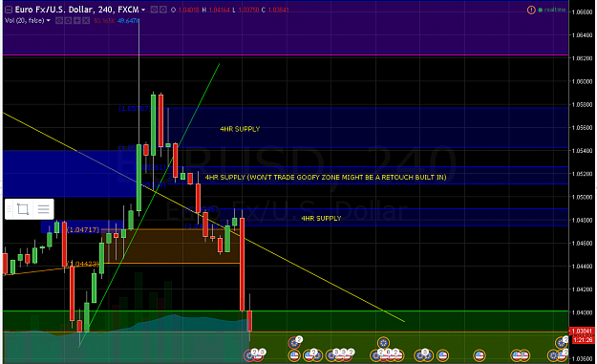Click the Vol (20, false) indicator label
Image resolution: width=597 pixels, height=364 pixels.
[x=25, y=21]
